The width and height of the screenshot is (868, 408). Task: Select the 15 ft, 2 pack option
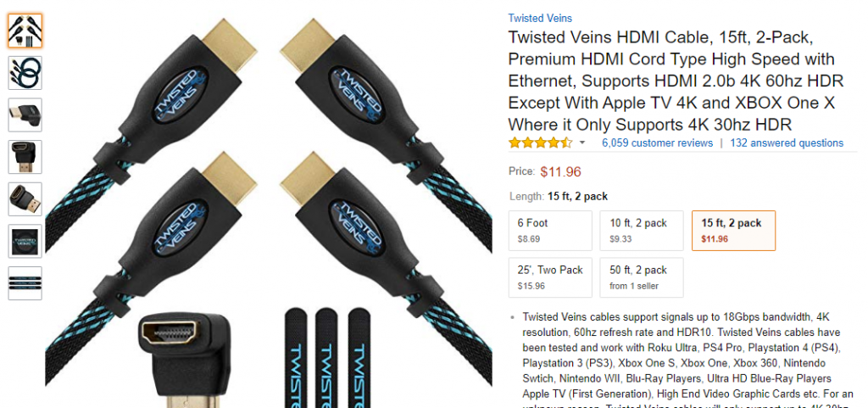(733, 231)
